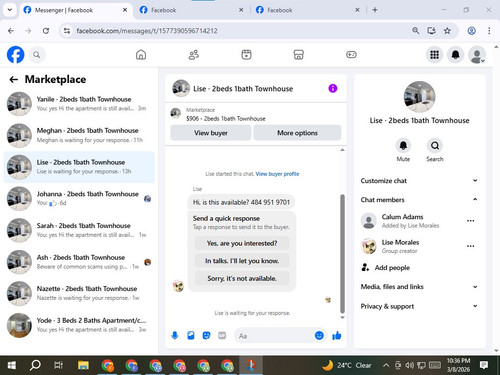Search in conversation using magnifier icon
The width and height of the screenshot is (500, 375).
click(x=435, y=146)
